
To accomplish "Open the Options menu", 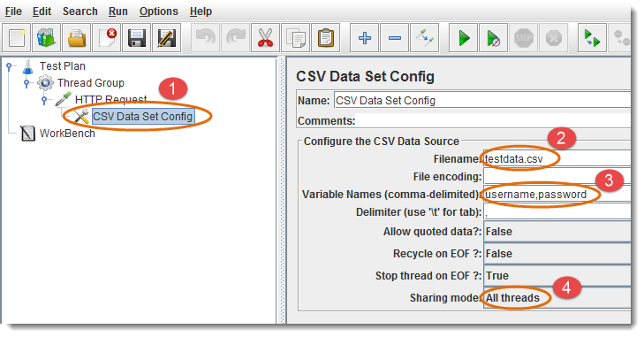I will (158, 11).
